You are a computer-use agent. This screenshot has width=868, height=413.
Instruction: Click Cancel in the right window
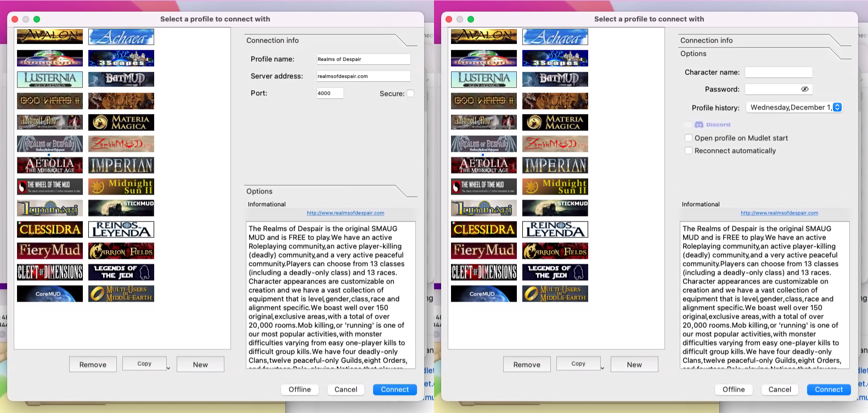coord(780,389)
